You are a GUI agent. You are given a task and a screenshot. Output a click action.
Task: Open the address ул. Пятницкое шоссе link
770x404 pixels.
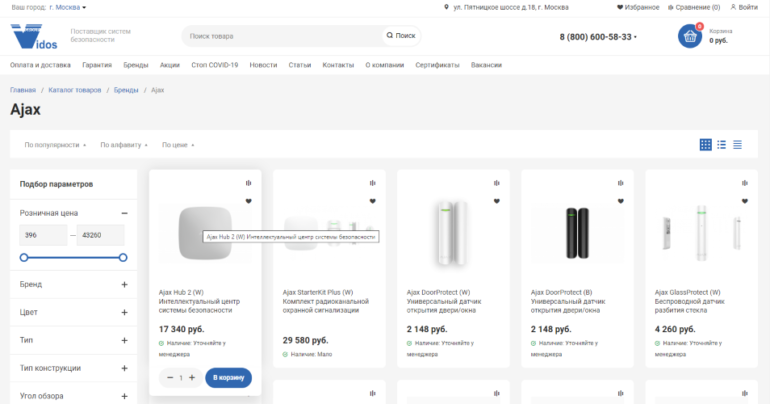coord(511,7)
